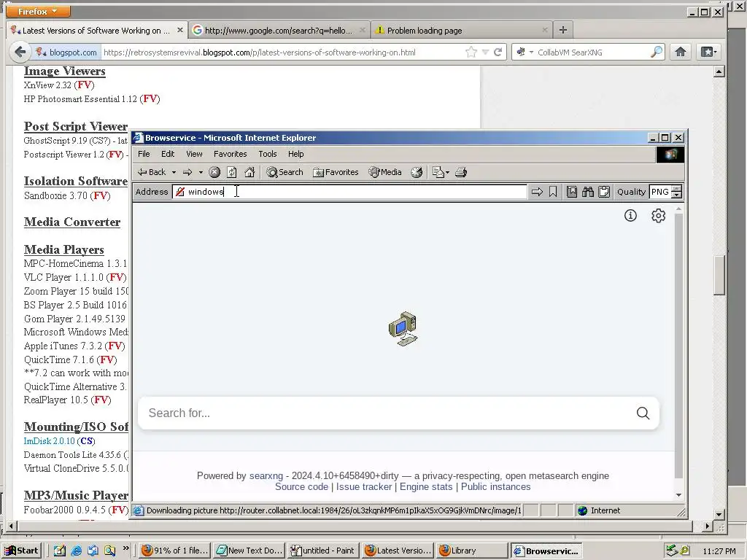Click the IE Edit page icon
Screen dimensions: 747x560
tap(438, 172)
